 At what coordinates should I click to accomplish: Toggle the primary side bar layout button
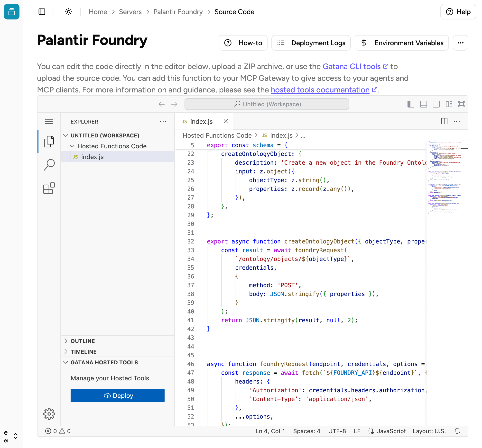click(411, 104)
